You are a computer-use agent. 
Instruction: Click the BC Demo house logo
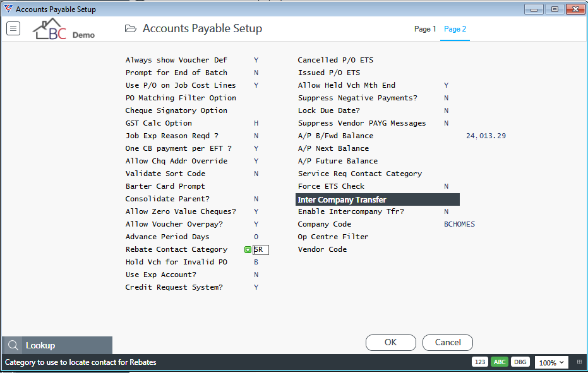[64, 29]
